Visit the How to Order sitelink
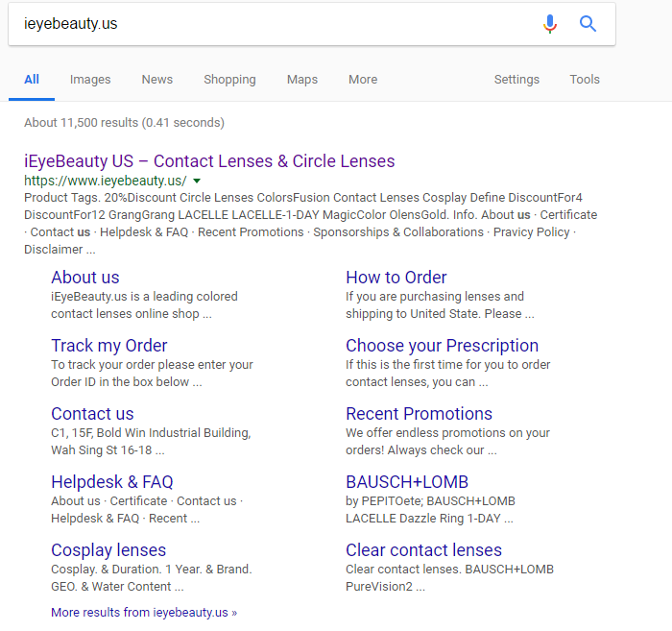Image resolution: width=672 pixels, height=631 pixels. tap(396, 278)
